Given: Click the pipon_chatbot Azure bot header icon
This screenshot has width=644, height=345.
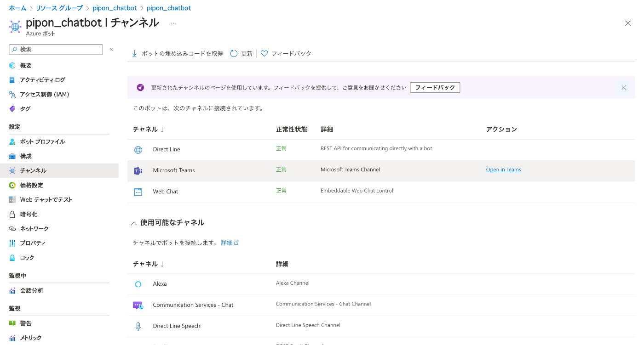Looking at the screenshot, I should 15,27.
